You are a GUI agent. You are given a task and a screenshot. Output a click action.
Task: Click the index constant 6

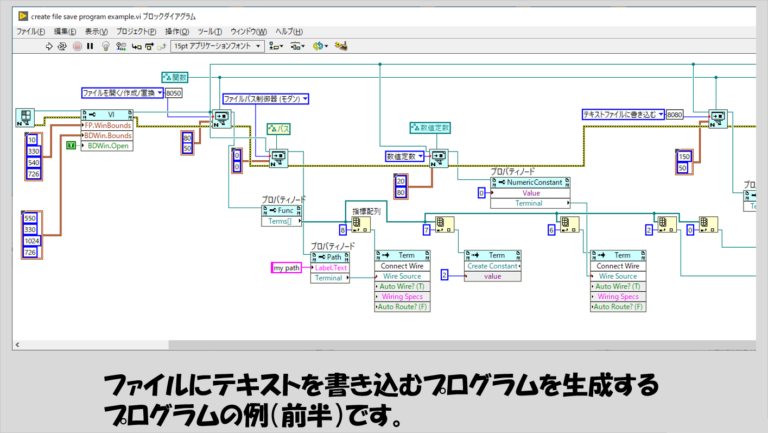click(552, 230)
